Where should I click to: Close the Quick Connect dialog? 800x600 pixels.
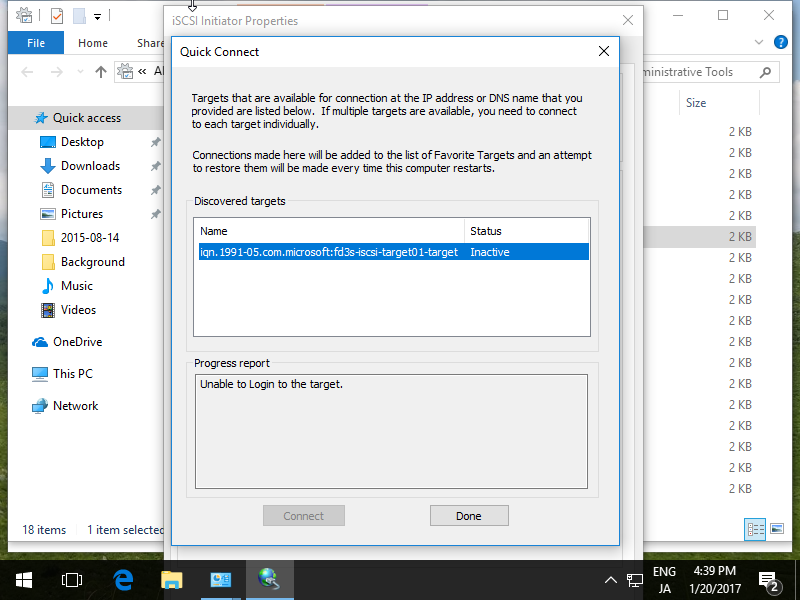tap(604, 51)
